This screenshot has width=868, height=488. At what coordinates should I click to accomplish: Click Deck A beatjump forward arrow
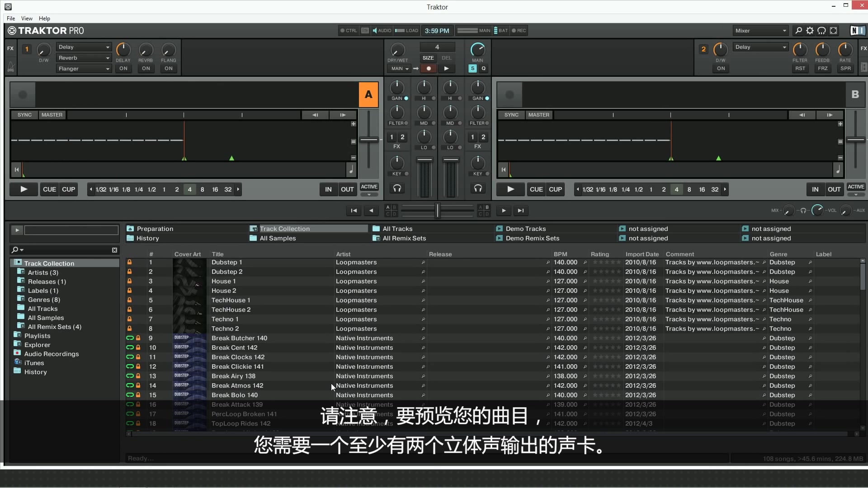[x=343, y=115]
